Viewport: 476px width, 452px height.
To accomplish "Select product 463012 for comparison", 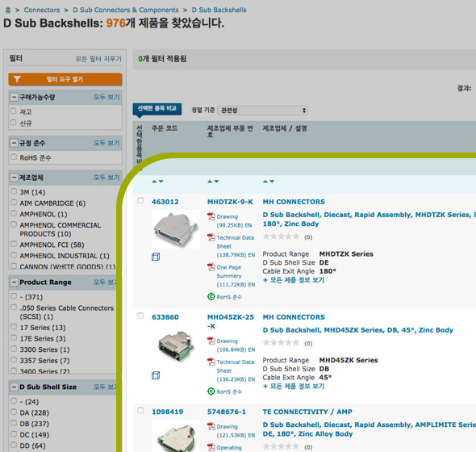I will pos(140,200).
